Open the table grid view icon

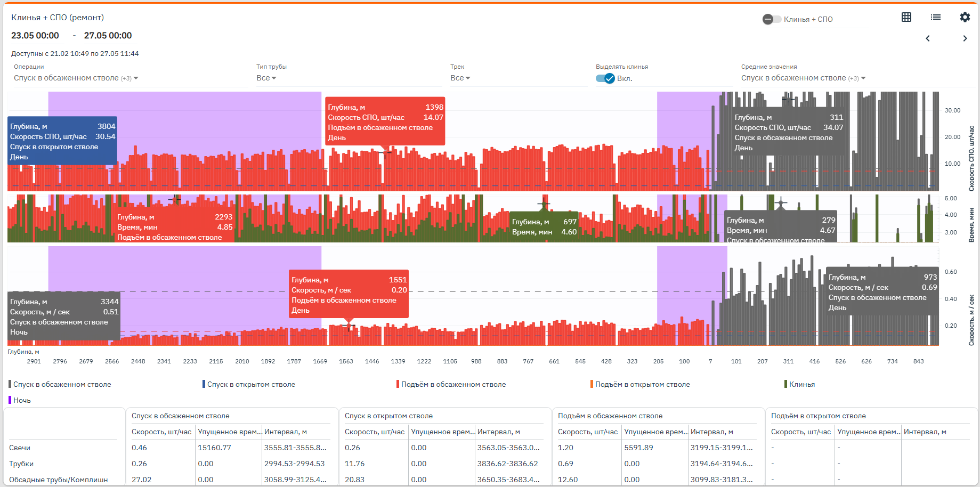906,17
